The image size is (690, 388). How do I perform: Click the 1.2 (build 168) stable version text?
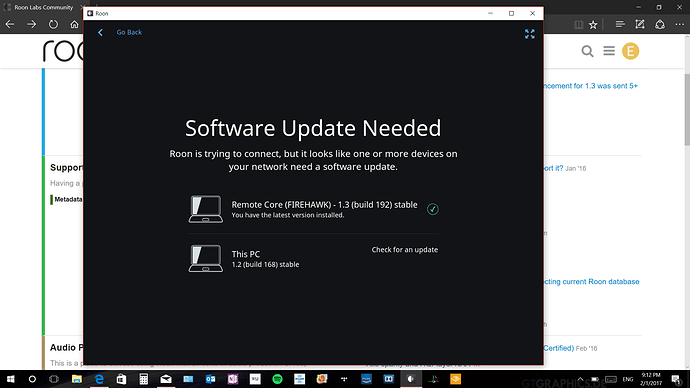(265, 264)
